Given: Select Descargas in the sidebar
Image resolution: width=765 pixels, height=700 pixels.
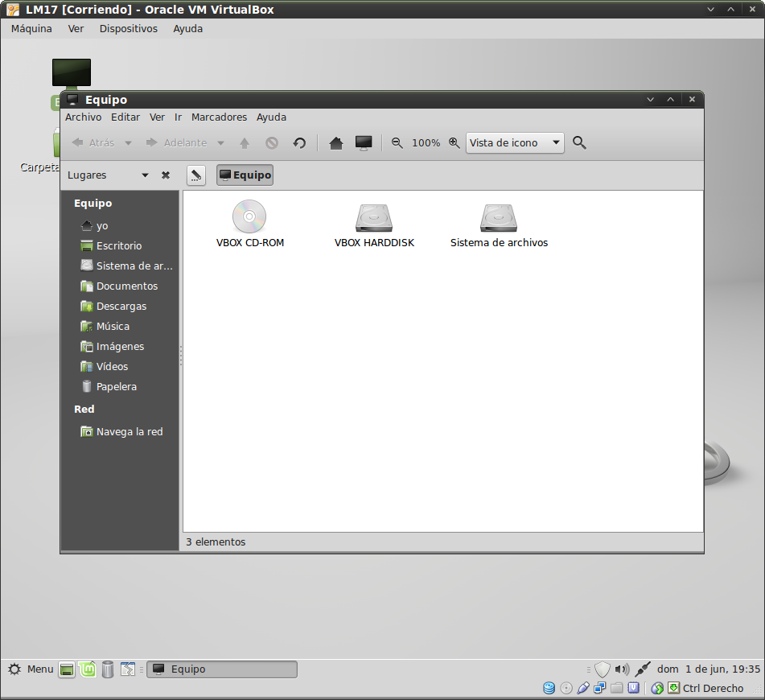Looking at the screenshot, I should click(x=121, y=307).
